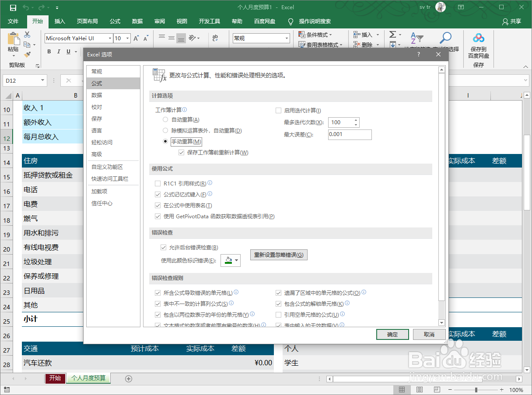Enable formulas referring to empty cells checkbox

278,315
